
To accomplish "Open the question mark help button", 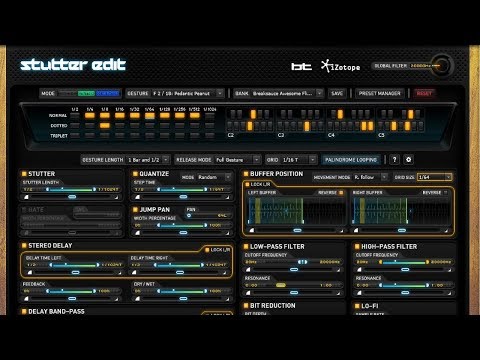I will 394,160.
